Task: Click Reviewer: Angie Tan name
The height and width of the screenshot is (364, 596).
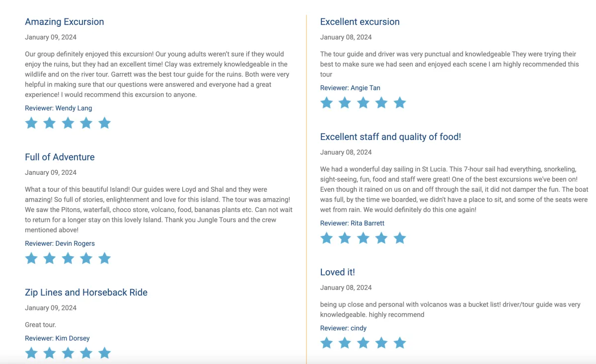Action: (x=350, y=88)
